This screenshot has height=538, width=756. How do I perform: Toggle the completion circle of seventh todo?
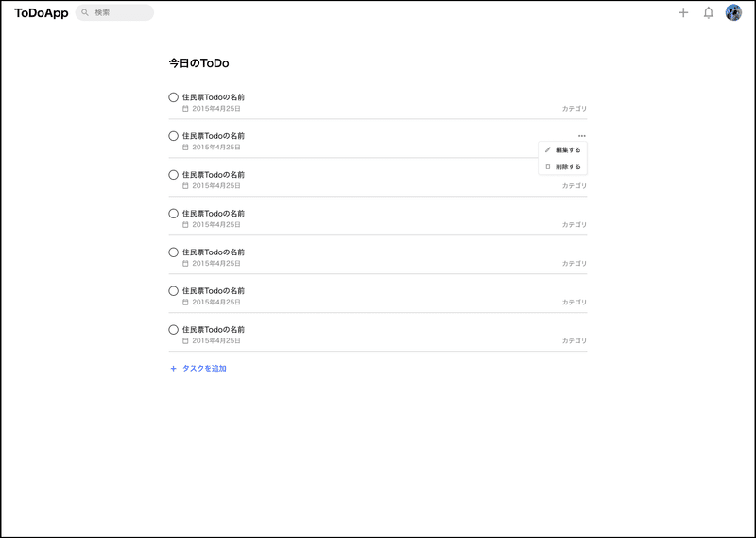click(x=174, y=330)
